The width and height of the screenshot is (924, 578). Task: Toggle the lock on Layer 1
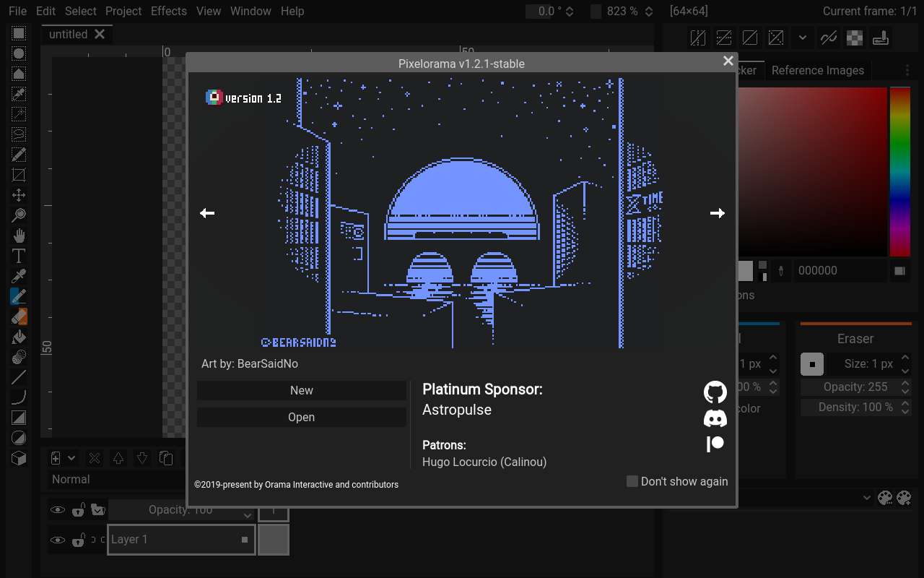coord(79,540)
